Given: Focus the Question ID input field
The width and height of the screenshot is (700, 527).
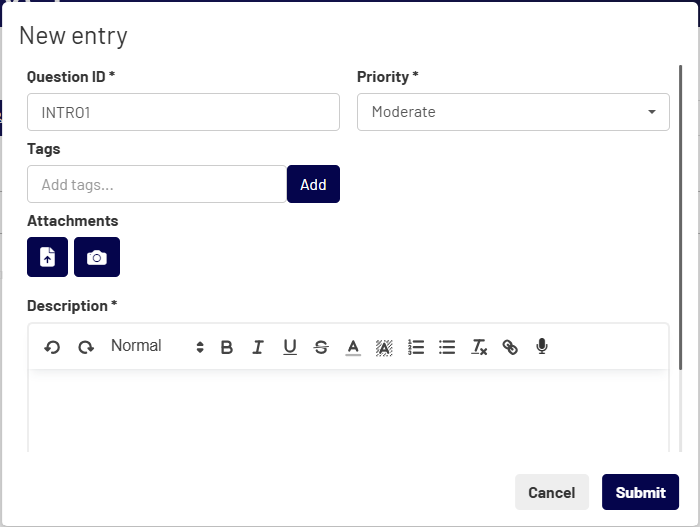Looking at the screenshot, I should (x=183, y=112).
